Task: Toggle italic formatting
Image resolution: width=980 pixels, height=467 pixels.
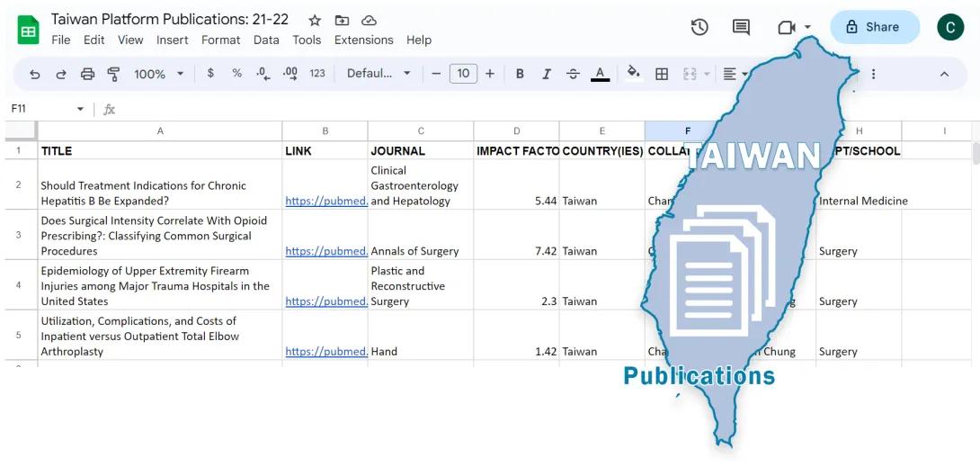Action: click(x=547, y=74)
